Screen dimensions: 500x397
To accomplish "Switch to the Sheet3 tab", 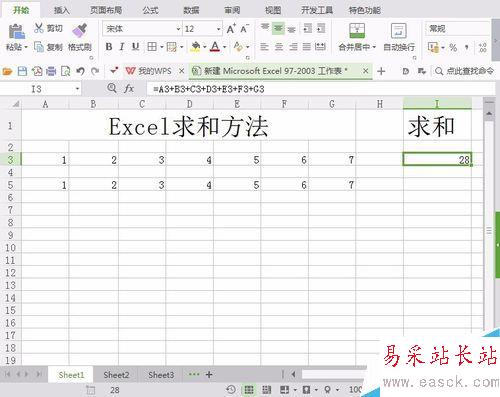I will (161, 375).
